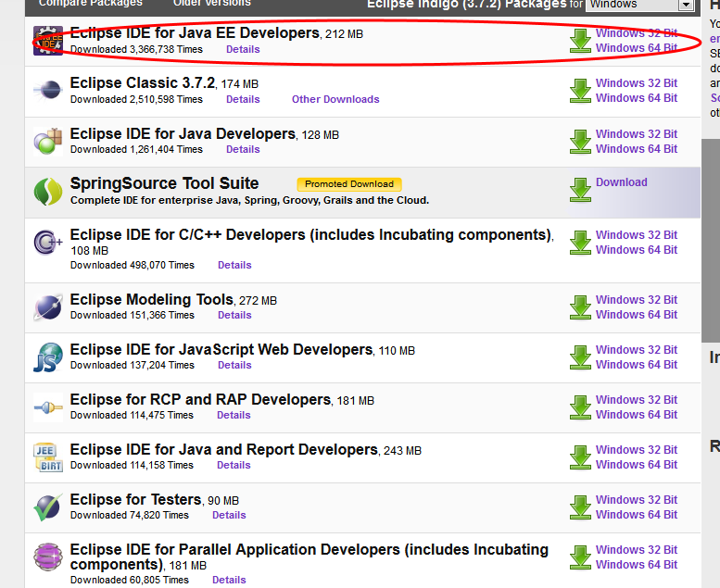Download Java Developers Windows 64 Bit
This screenshot has height=588, width=720.
click(x=637, y=149)
